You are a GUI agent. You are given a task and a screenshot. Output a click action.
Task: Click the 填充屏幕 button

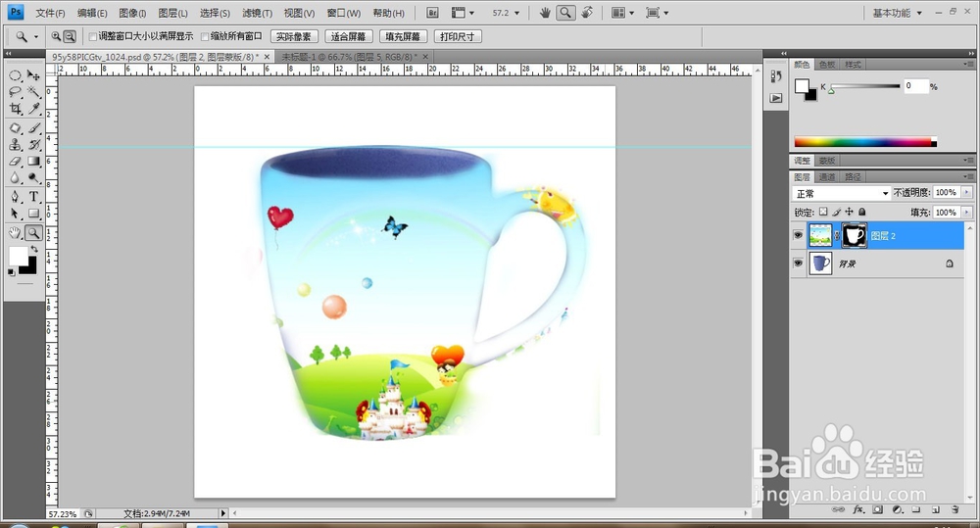click(403, 37)
